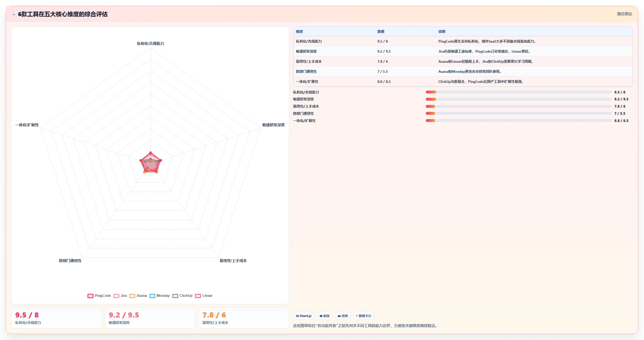The height and width of the screenshot is (340, 644).
Task: Click the radar axis label 跨部门通用性
Action: pyautogui.click(x=70, y=261)
